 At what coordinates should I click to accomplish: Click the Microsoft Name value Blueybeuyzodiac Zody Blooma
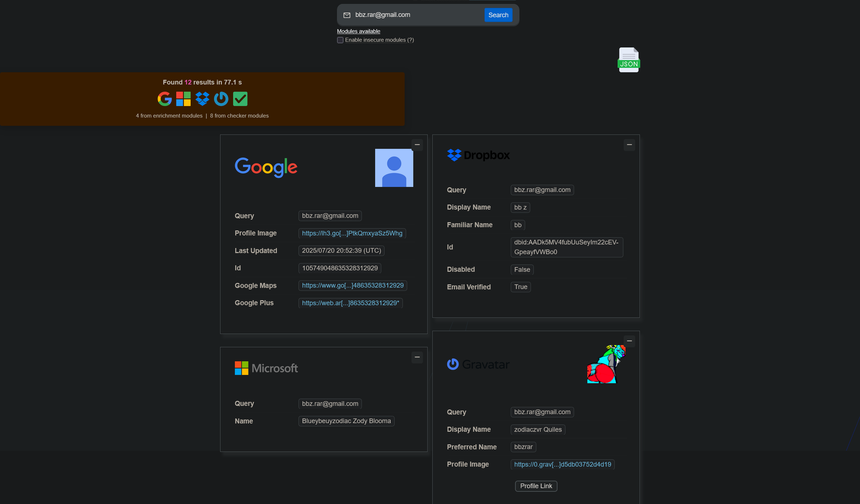click(346, 421)
